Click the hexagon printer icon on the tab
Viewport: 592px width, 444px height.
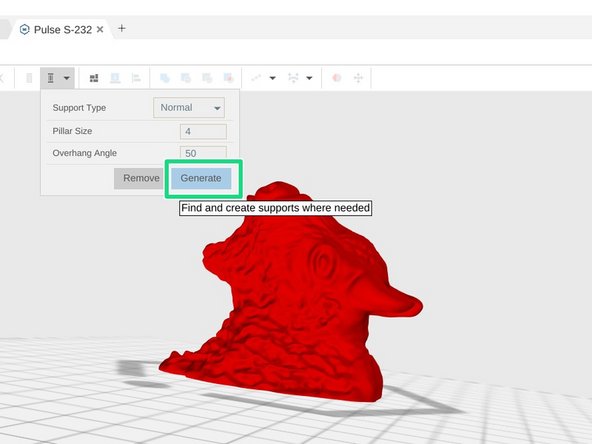click(x=25, y=29)
